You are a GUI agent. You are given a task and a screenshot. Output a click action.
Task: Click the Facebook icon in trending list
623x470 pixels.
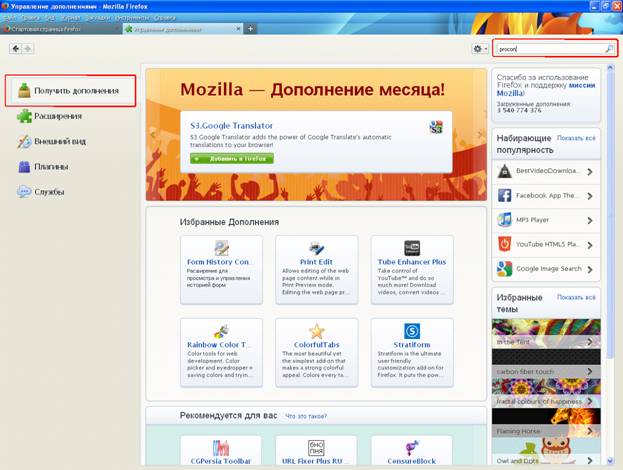click(x=505, y=196)
